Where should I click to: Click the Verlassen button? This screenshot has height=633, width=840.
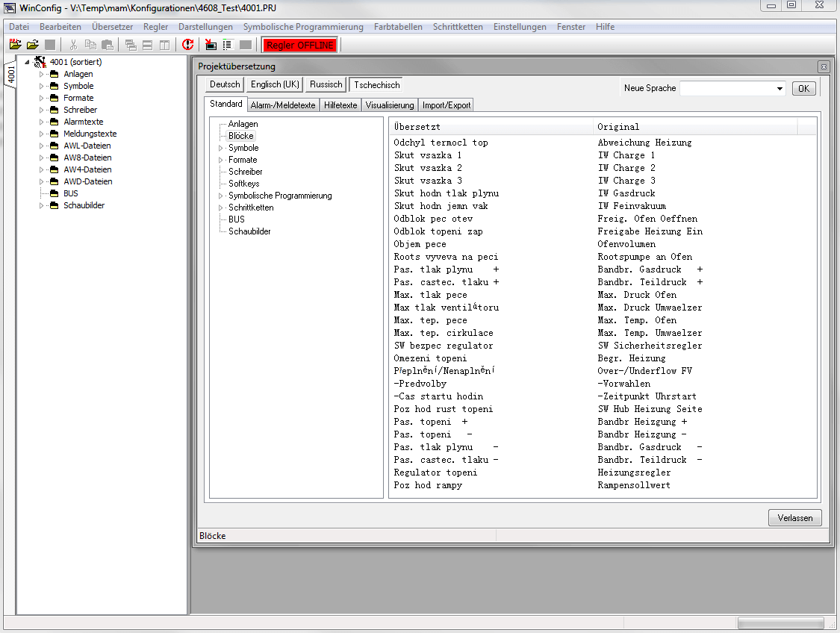tap(795, 518)
